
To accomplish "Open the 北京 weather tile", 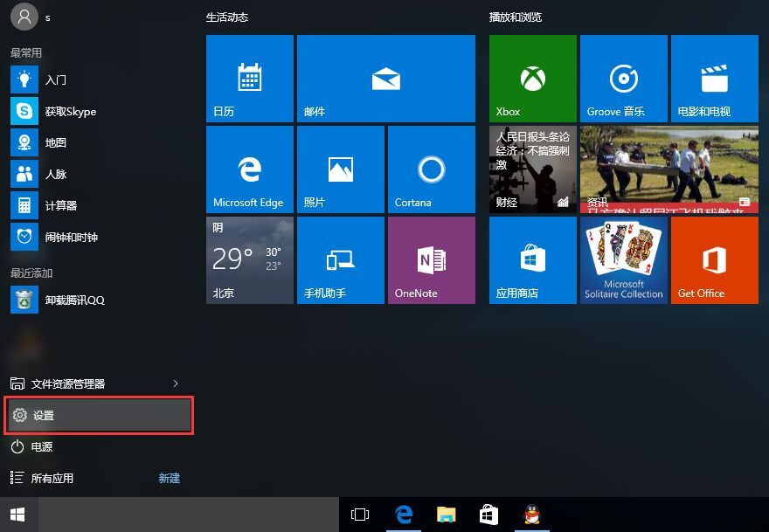I will click(x=249, y=259).
